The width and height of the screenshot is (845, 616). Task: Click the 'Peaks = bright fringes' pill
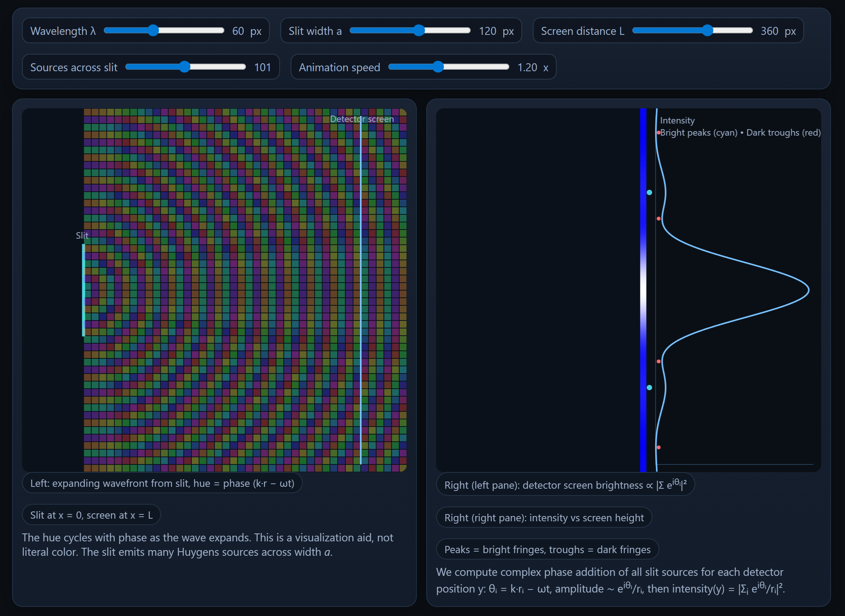coord(547,550)
